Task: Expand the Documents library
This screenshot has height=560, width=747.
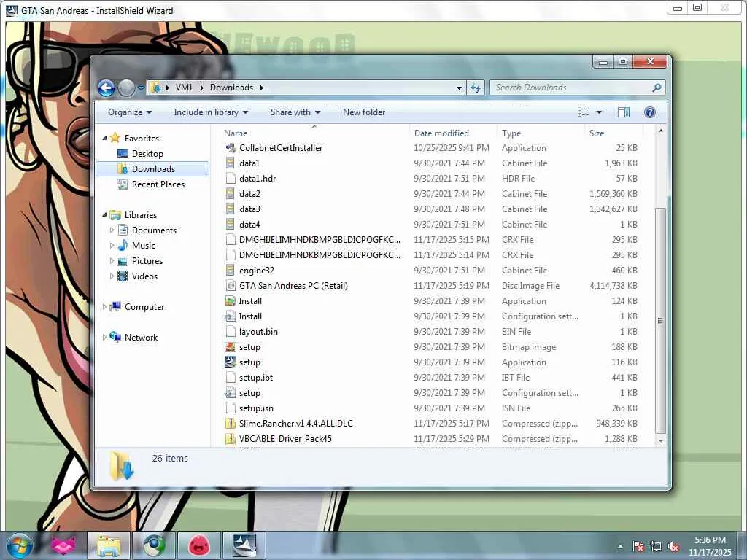Action: pyautogui.click(x=112, y=230)
